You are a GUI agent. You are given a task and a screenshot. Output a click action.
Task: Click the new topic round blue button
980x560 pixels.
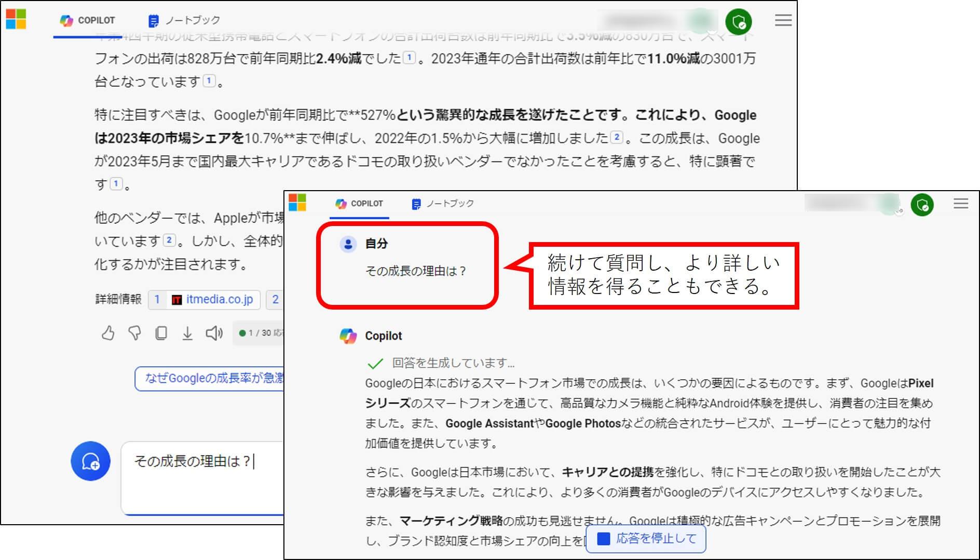(x=90, y=461)
